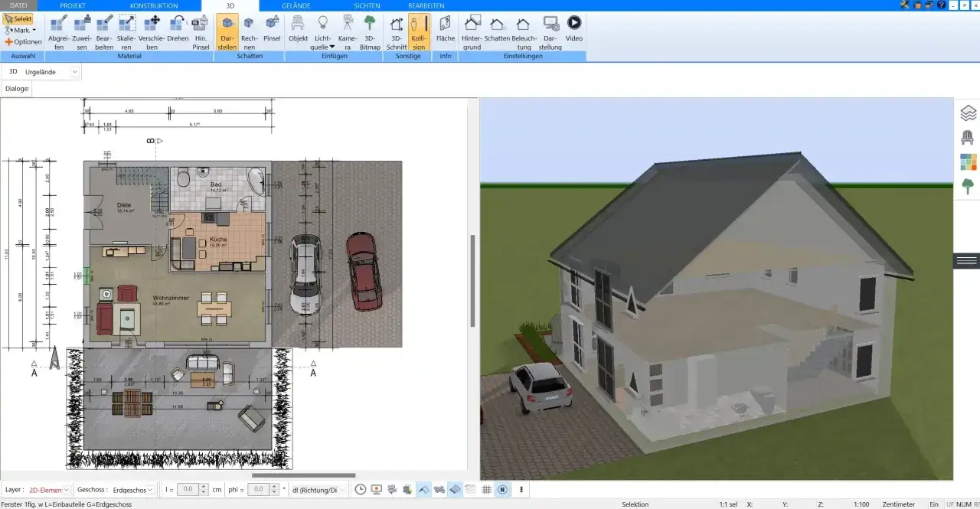
Task: Click the Optionen button
Action: [23, 41]
